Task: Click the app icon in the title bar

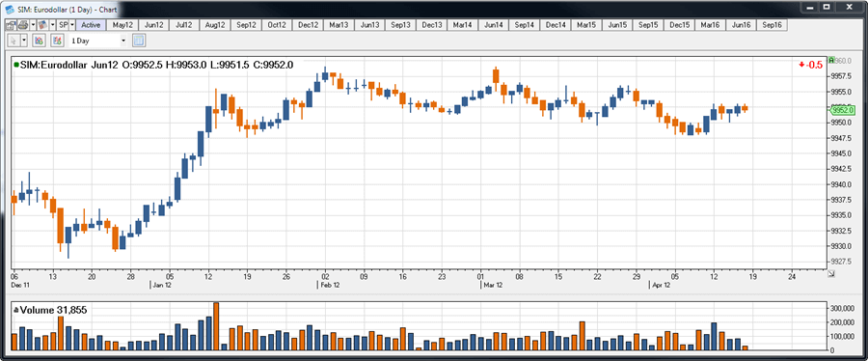Action: pyautogui.click(x=9, y=10)
